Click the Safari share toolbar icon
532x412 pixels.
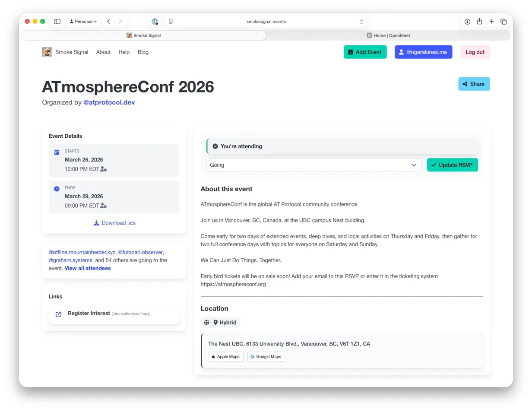[479, 22]
